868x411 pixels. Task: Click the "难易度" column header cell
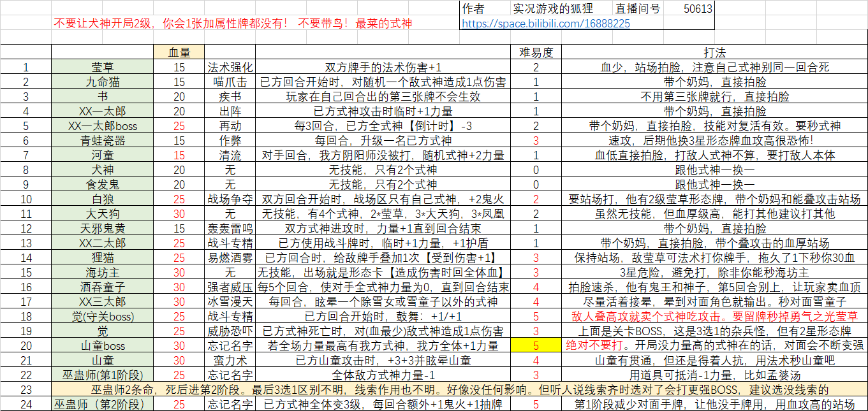pos(536,52)
